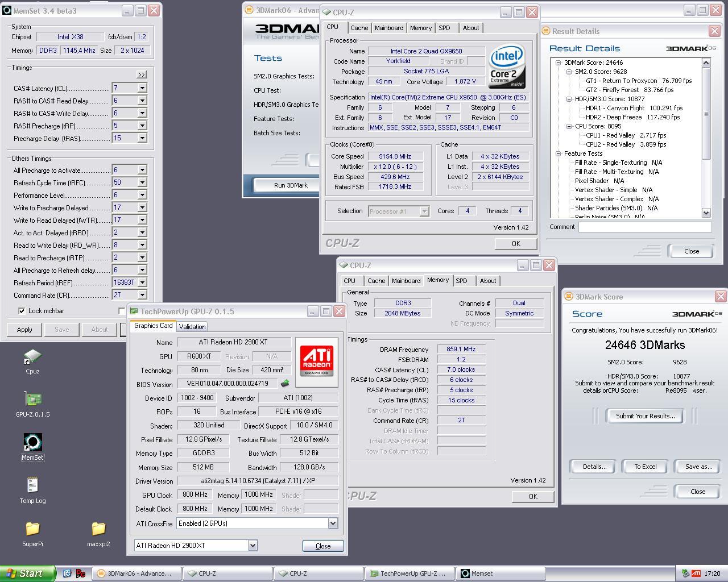Toggle the checkbox right of Lock mchbar

click(x=121, y=311)
